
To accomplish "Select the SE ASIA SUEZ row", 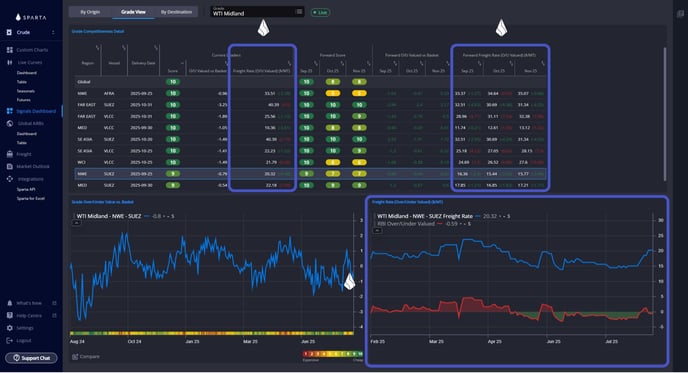I will tap(310, 139).
